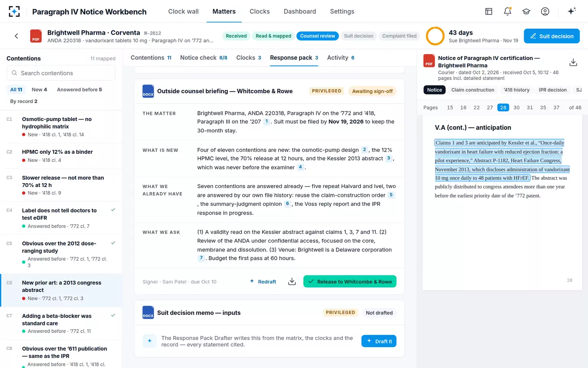The image size is (588, 368).
Task: Click the graduation cap help icon
Action: (526, 11)
